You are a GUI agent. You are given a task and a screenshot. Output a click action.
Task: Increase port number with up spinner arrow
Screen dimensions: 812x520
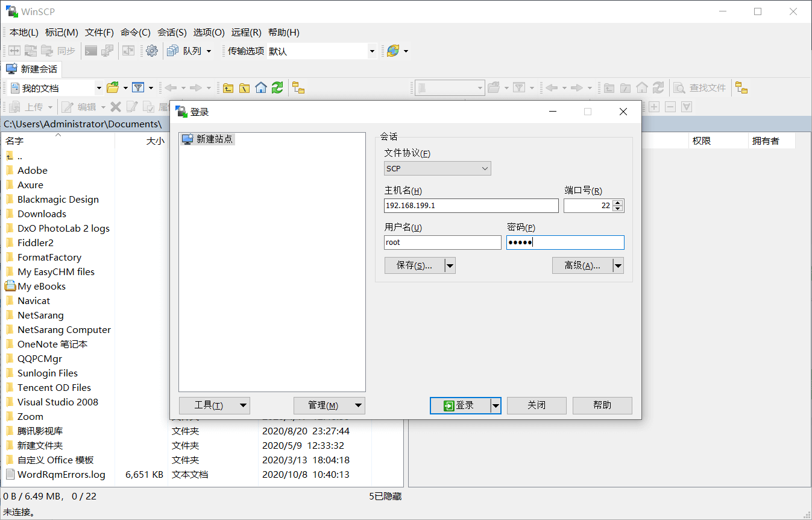point(617,203)
